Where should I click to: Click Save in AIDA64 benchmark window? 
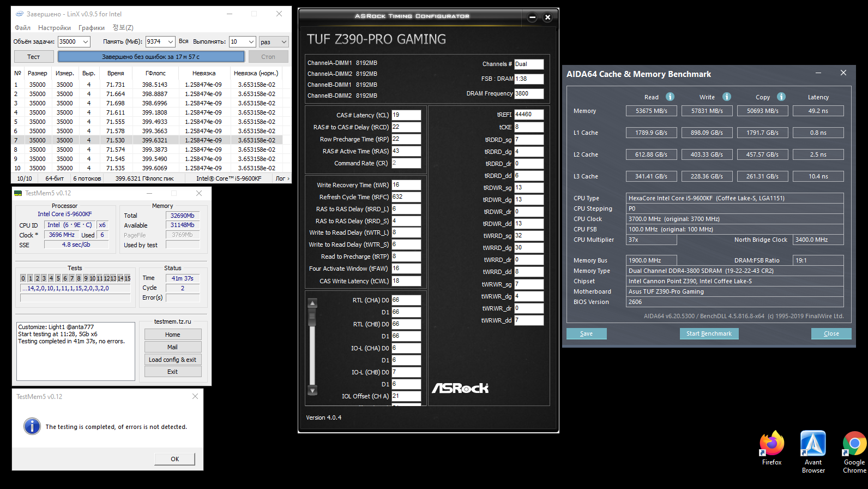[x=586, y=333]
